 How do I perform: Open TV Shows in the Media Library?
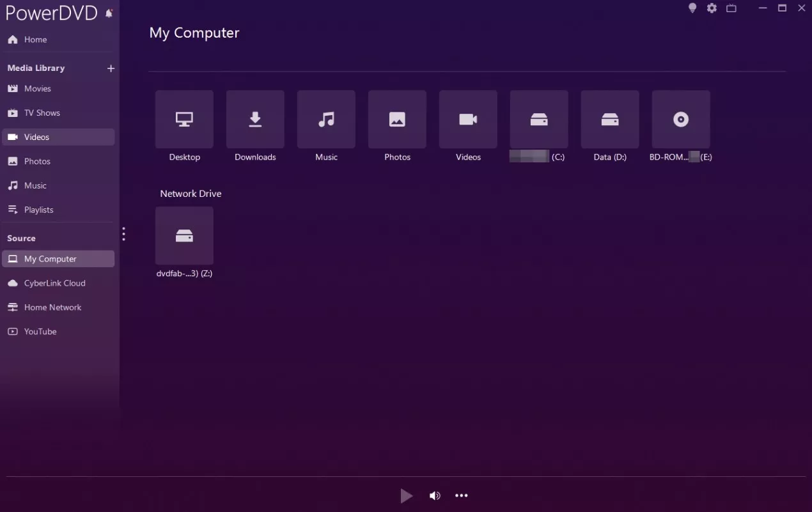(x=59, y=113)
